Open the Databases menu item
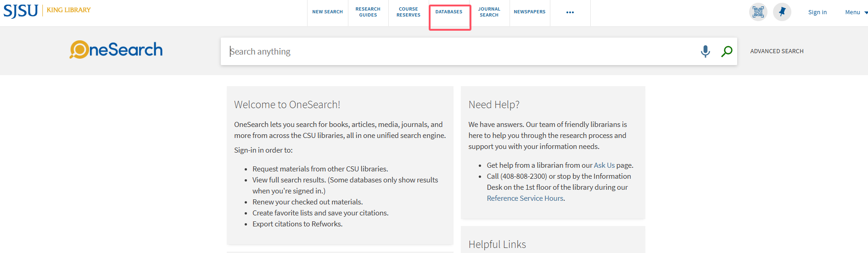868x253 pixels. (449, 12)
